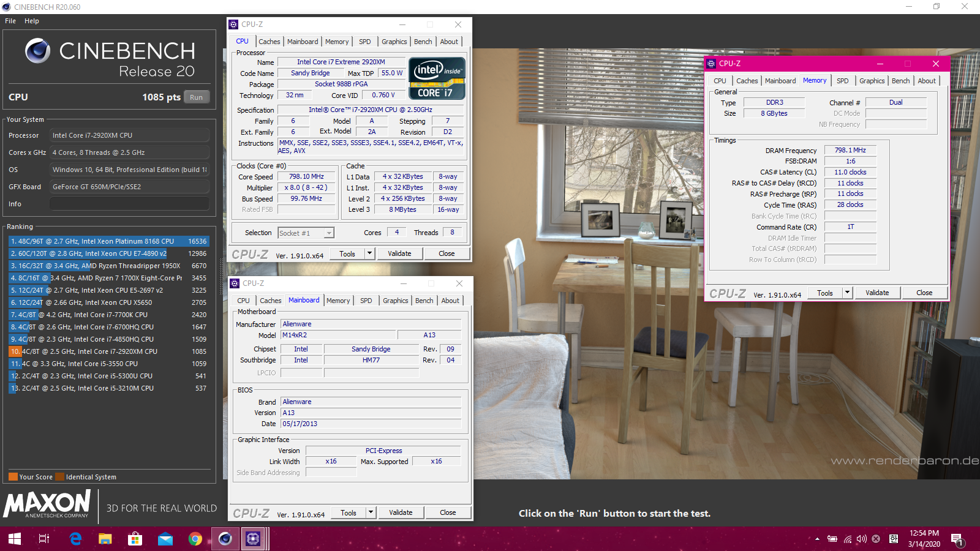Open the Socket #1 selection dropdown
980x551 pixels.
[x=329, y=233]
